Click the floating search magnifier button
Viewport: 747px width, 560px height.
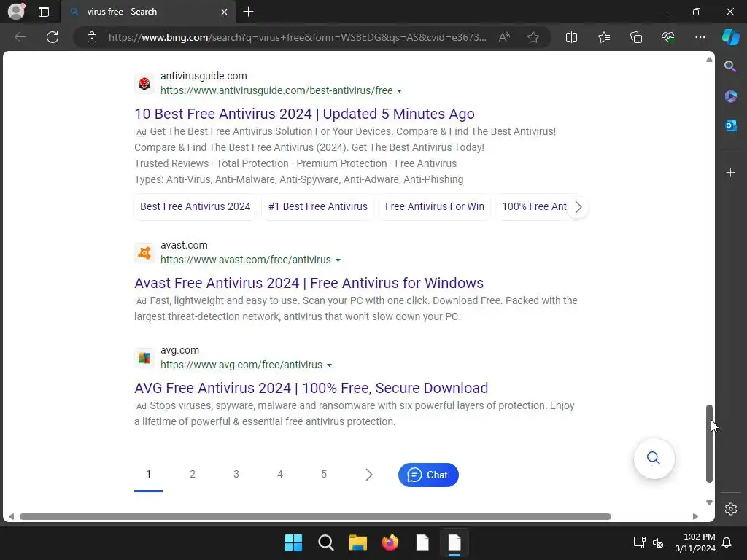point(654,458)
